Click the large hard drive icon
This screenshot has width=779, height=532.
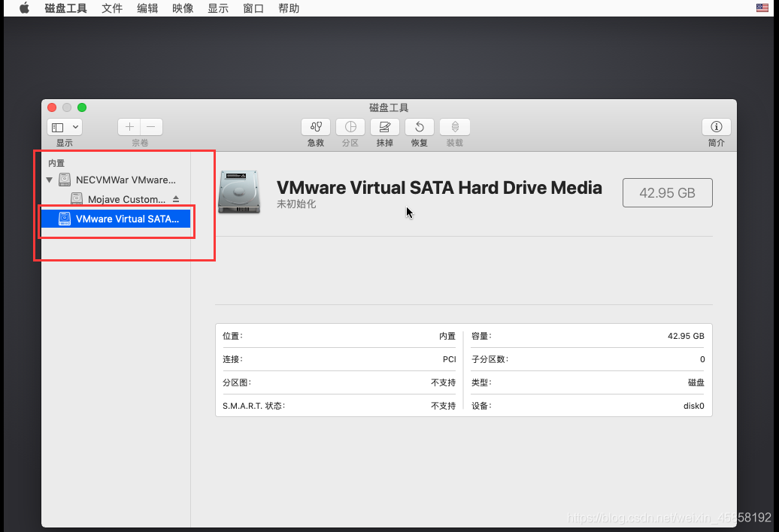(239, 192)
